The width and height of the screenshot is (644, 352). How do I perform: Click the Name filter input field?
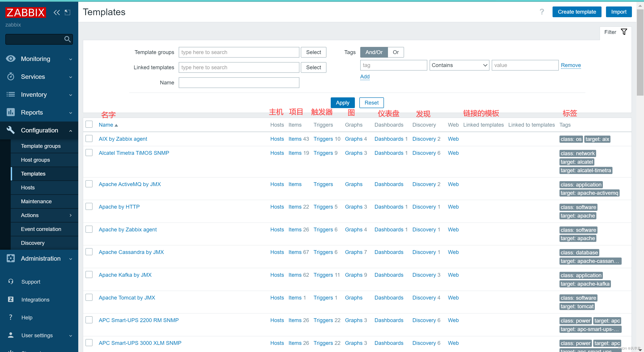(x=239, y=83)
